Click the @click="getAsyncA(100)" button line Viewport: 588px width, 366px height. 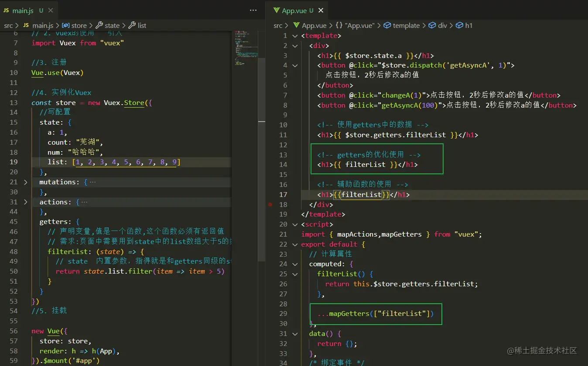[x=447, y=105]
